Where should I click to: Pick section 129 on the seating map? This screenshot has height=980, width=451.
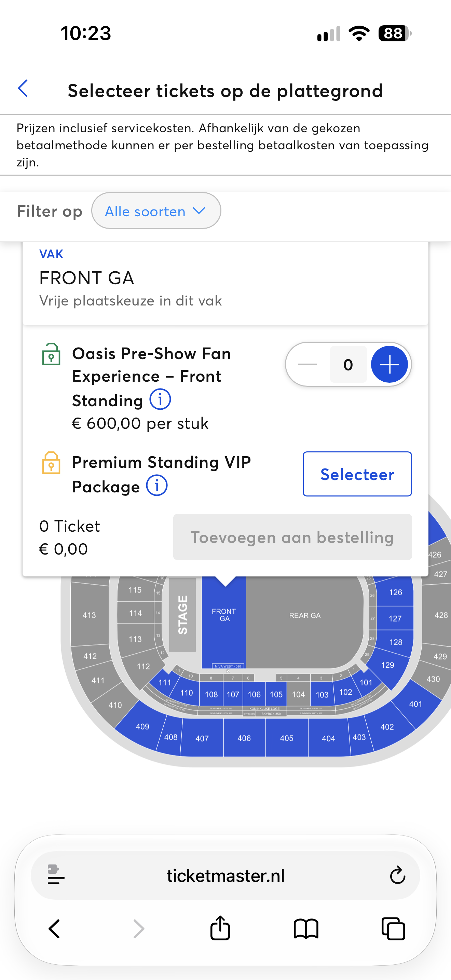(387, 665)
